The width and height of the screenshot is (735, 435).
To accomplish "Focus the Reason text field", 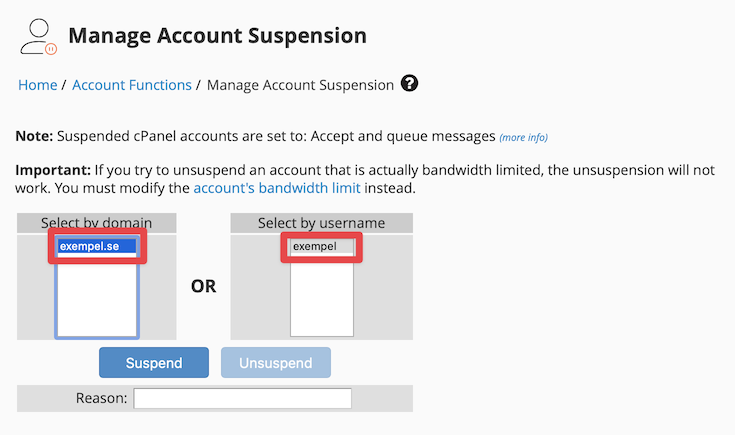I will coord(243,399).
